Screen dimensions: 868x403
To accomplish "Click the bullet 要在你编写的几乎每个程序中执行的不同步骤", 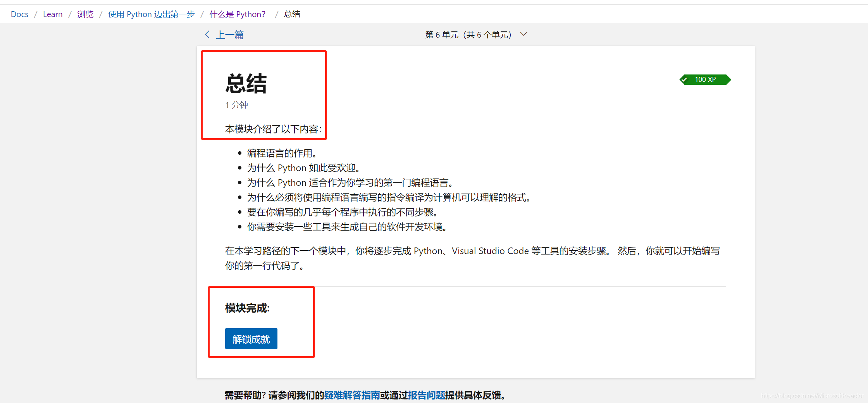I will (343, 212).
